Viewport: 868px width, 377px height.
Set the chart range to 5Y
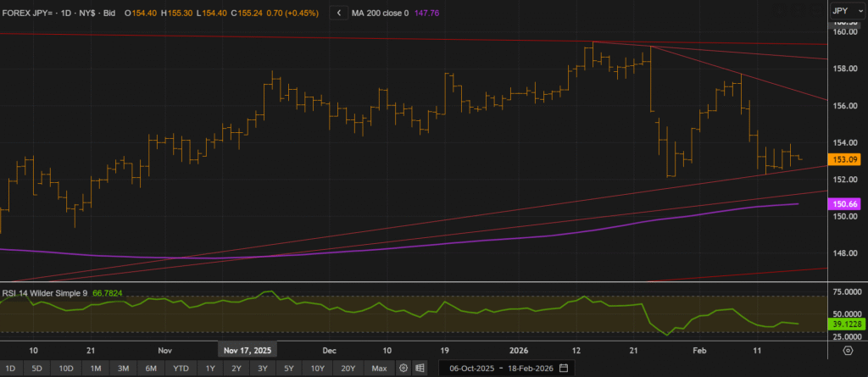click(x=289, y=369)
